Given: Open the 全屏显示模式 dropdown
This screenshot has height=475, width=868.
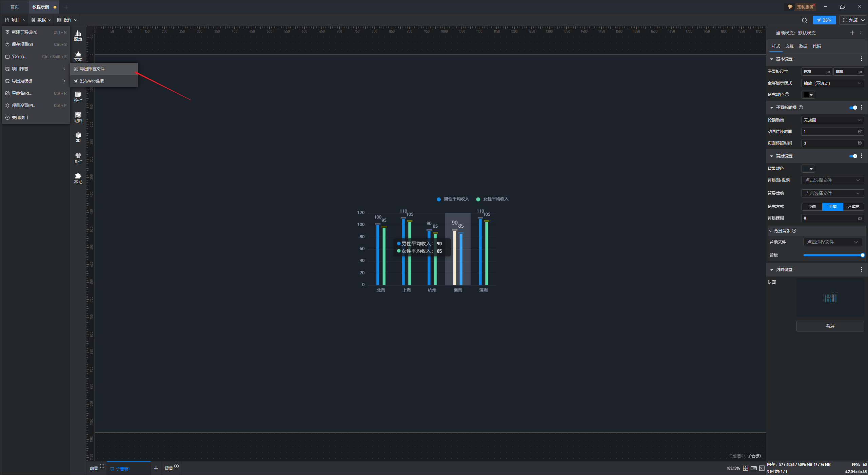Looking at the screenshot, I should [832, 83].
